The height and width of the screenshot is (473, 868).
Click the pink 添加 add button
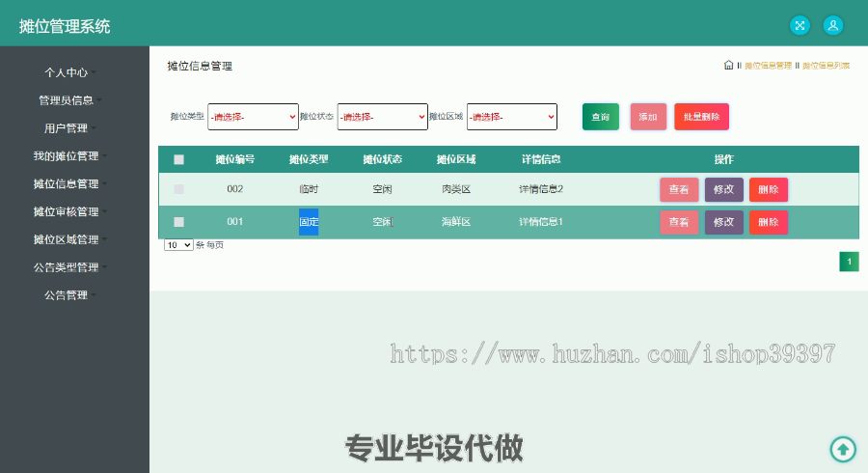click(648, 117)
